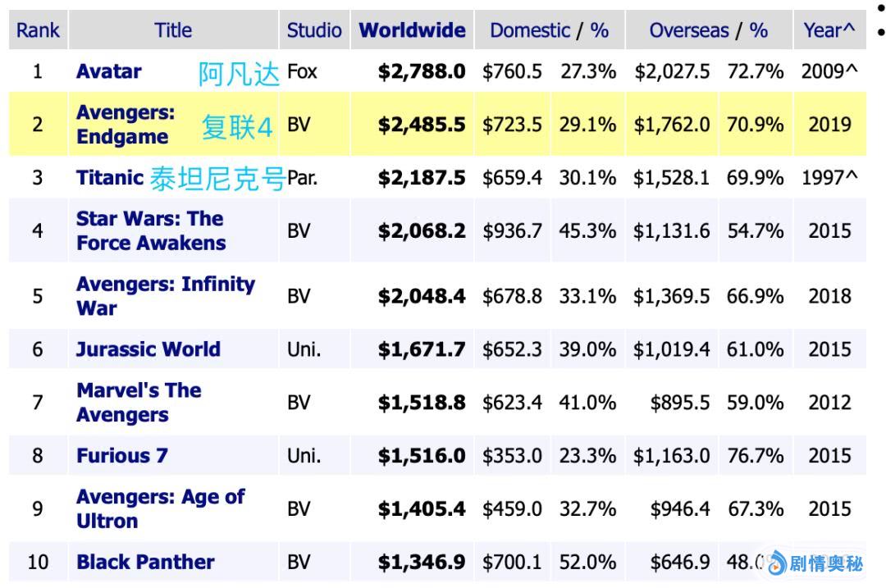Open the Avengers: Infinity War link

coord(165,296)
